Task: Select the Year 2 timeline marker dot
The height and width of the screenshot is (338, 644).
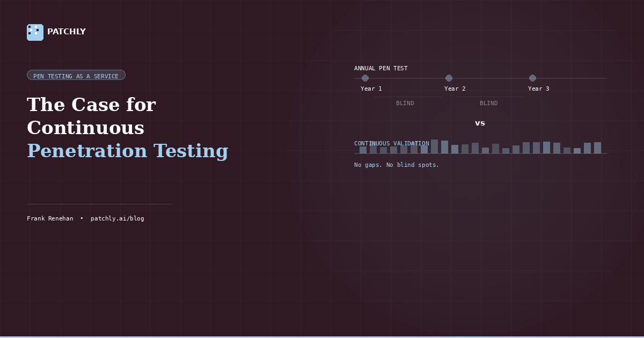Action: click(x=449, y=78)
